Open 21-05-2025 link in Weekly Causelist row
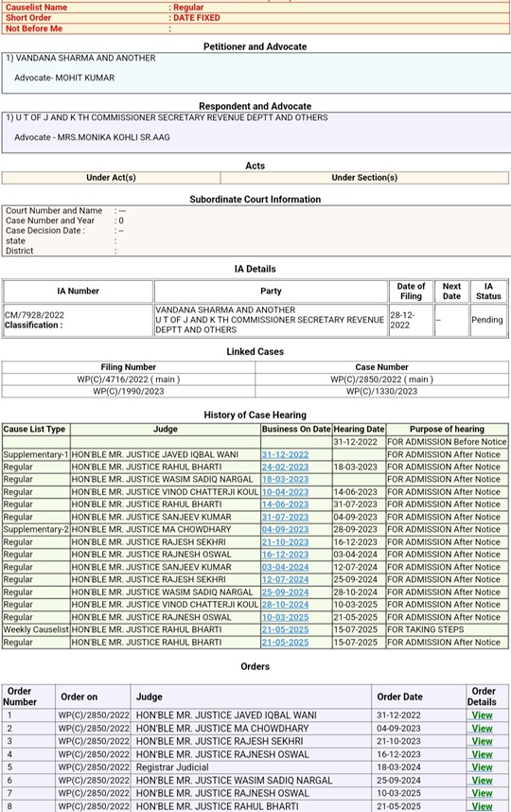The image size is (511, 812). (x=285, y=629)
